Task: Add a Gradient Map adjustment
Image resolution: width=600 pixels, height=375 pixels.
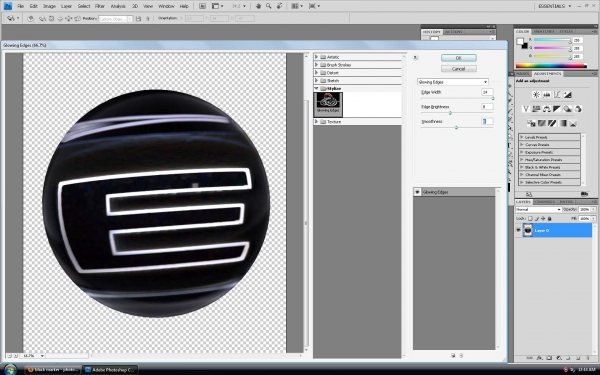Action: pyautogui.click(x=562, y=123)
